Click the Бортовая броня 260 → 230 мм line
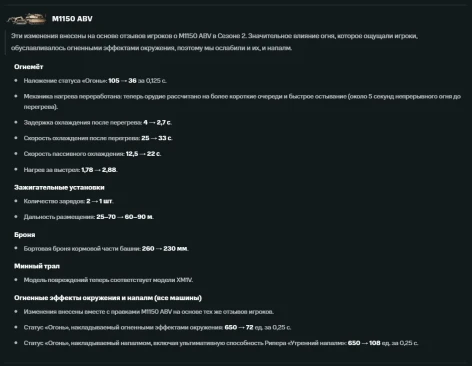 [106, 248]
